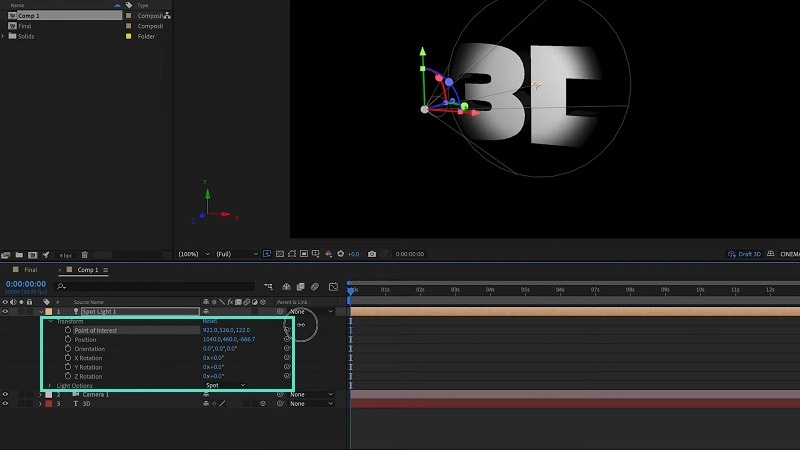Click Interpret Footage icon in Project panel
The width and height of the screenshot is (800, 450).
coord(6,255)
